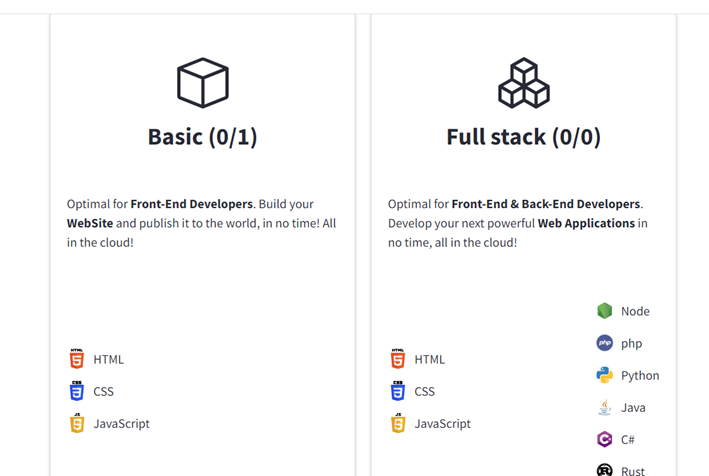Screen dimensions: 709x476
Task: Click the single cube icon above Basic
Action: tap(203, 82)
